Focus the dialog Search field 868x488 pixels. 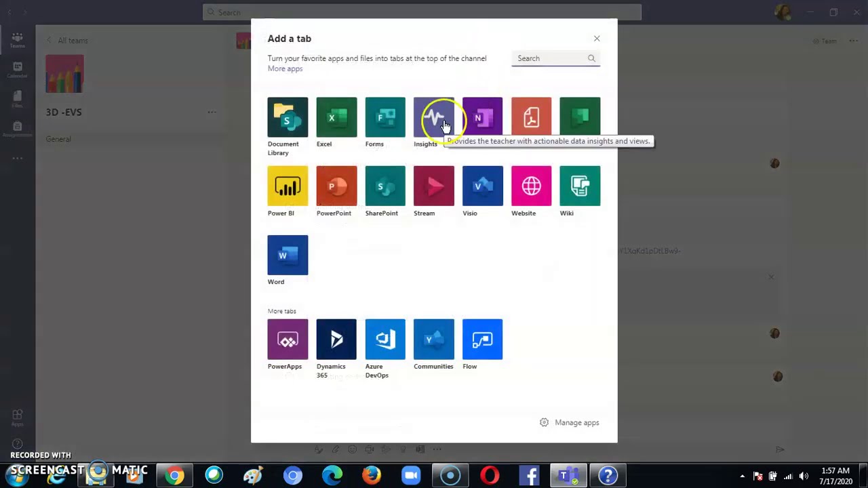tap(555, 58)
